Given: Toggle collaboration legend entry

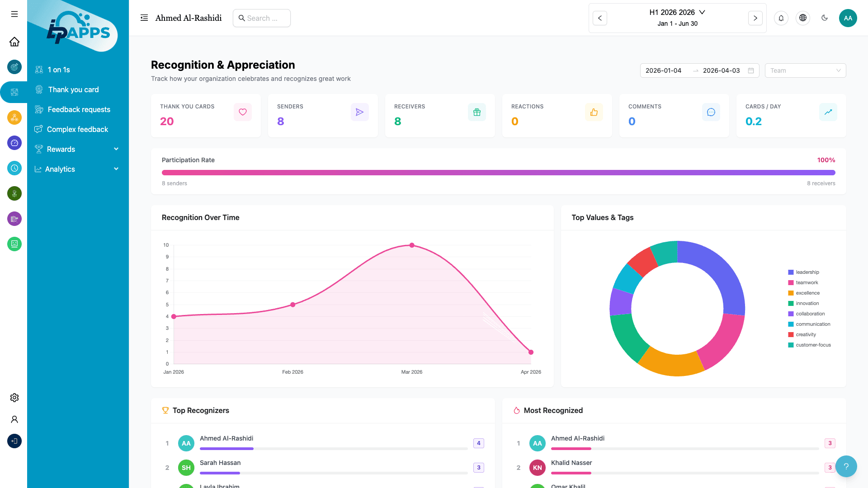Looking at the screenshot, I should click(x=807, y=314).
